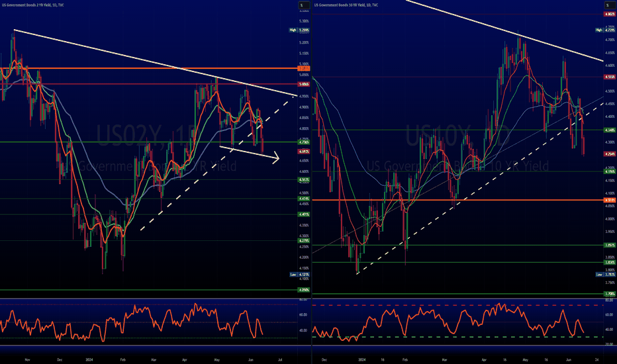Click the 80.00 RSI scale label on 2Y chart
This screenshot has width=617, height=364.
click(303, 300)
